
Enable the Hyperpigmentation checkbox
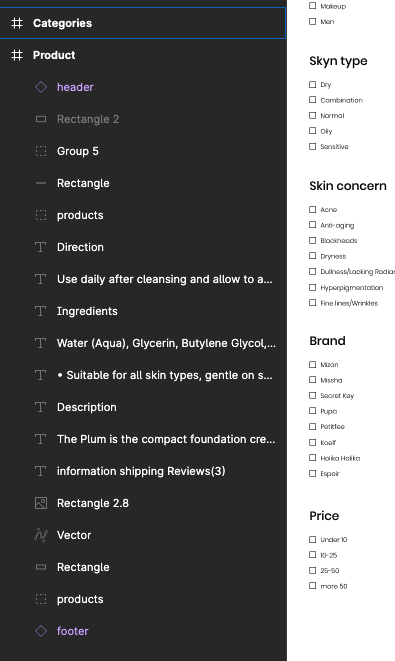[312, 288]
